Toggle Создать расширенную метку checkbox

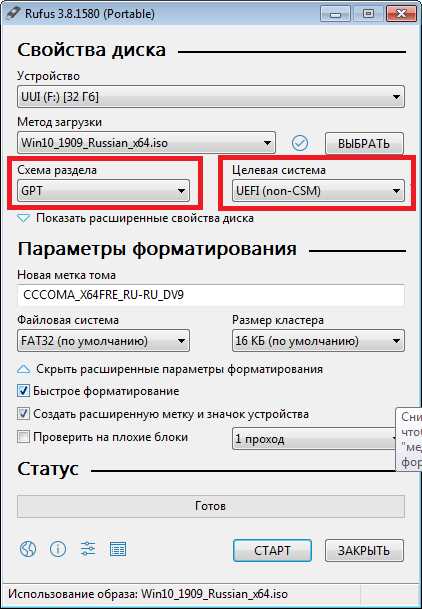23,414
